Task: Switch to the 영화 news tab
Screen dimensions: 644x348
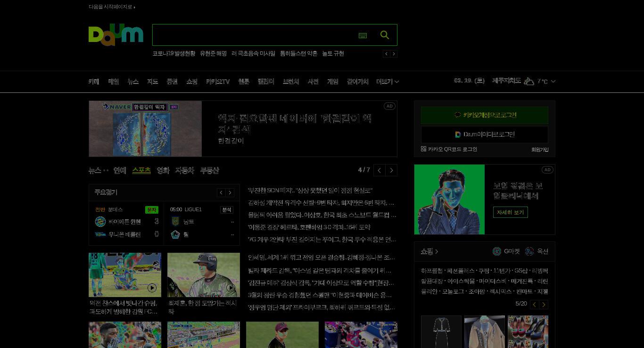Action: (x=163, y=170)
